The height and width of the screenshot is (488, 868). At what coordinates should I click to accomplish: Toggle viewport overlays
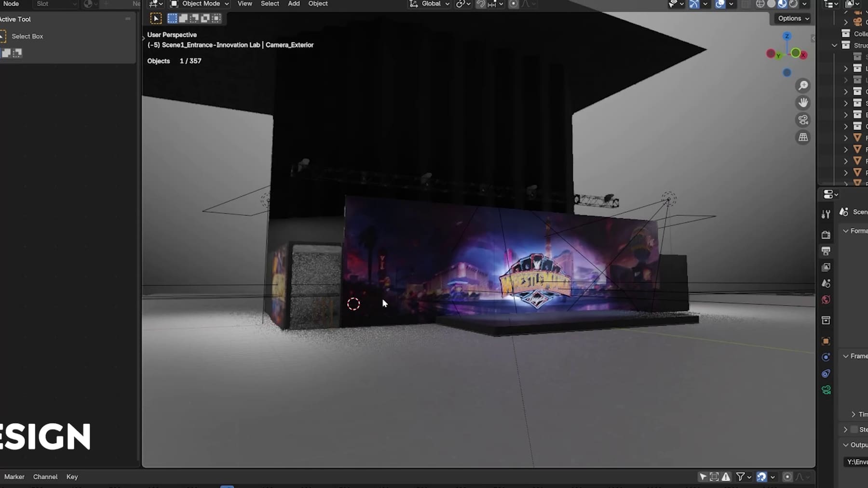coord(720,4)
